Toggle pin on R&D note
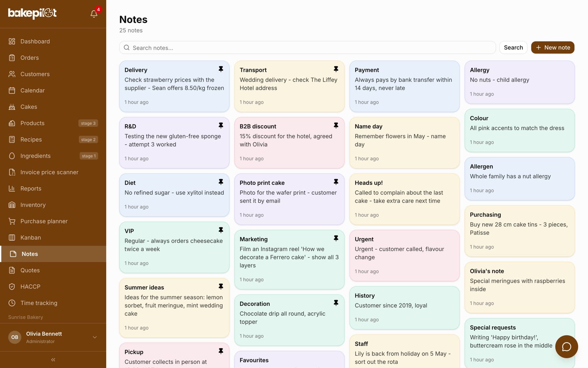Screen dimensions: 588x368 (221, 125)
